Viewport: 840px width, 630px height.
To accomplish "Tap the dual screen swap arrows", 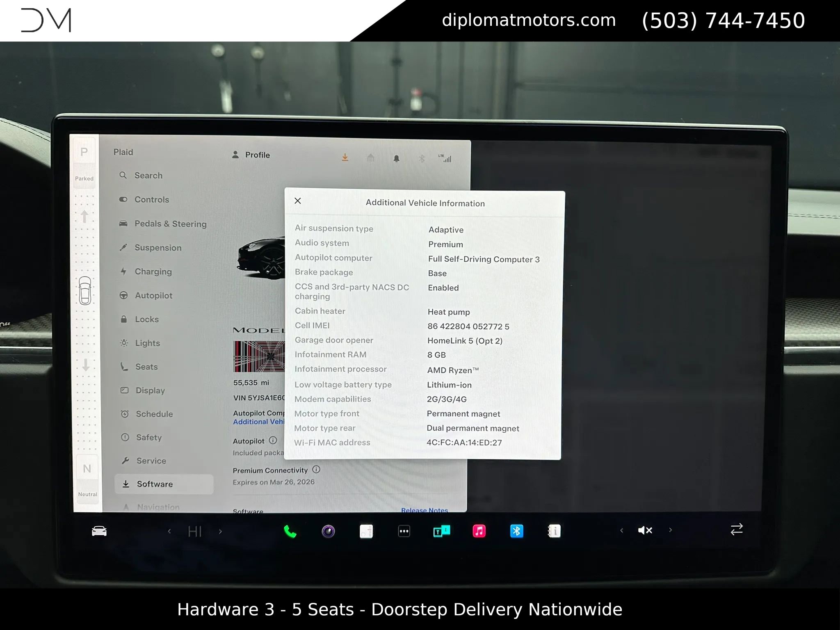I will [x=737, y=529].
